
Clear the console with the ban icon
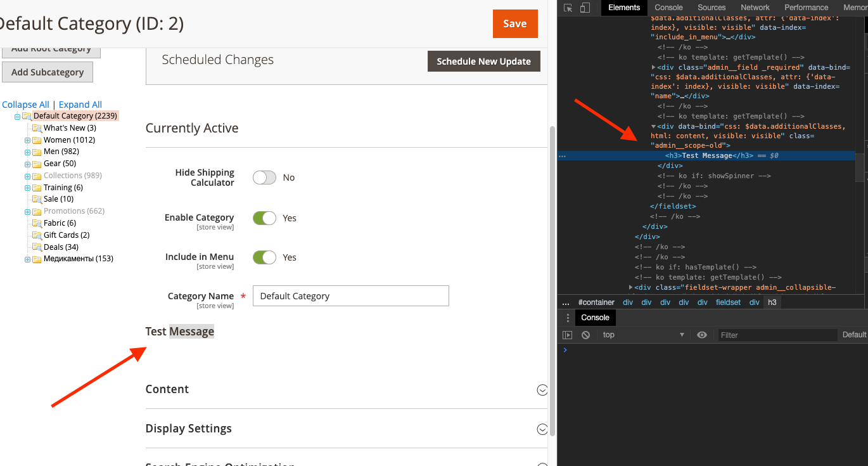pos(585,335)
